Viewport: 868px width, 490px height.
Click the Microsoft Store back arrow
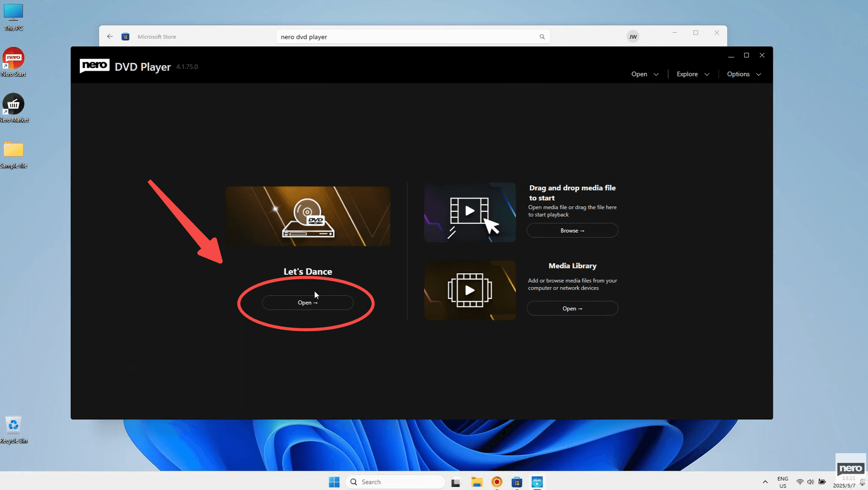(x=110, y=36)
